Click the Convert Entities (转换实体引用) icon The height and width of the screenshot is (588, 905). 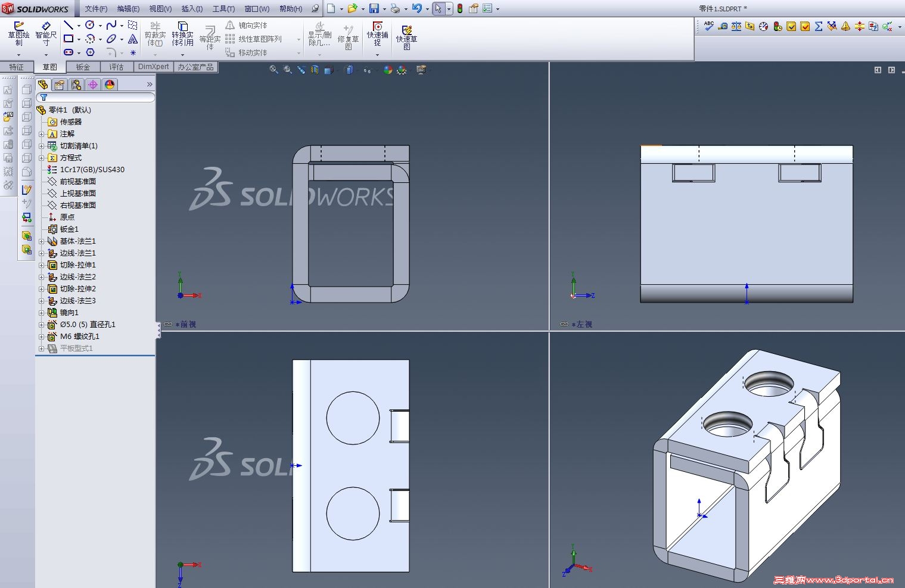click(183, 26)
